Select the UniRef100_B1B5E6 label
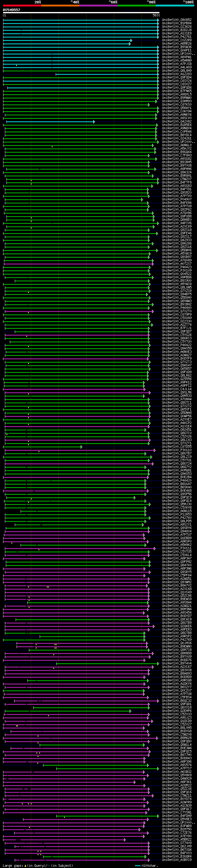Screen dimensions: 197x868 click(x=177, y=125)
